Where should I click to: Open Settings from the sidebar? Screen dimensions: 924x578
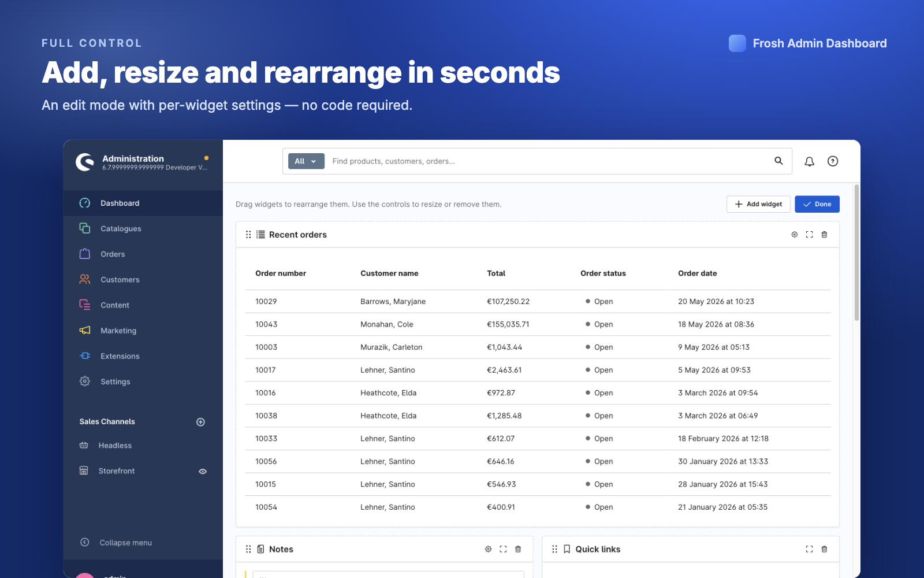click(143, 381)
